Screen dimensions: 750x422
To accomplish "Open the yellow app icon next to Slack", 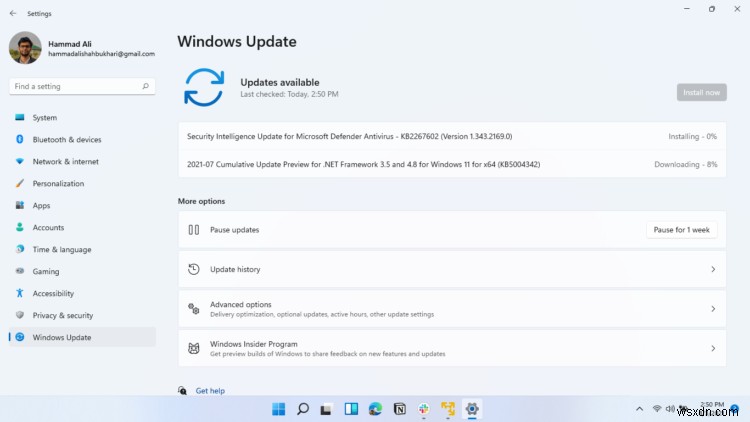I will (x=448, y=409).
